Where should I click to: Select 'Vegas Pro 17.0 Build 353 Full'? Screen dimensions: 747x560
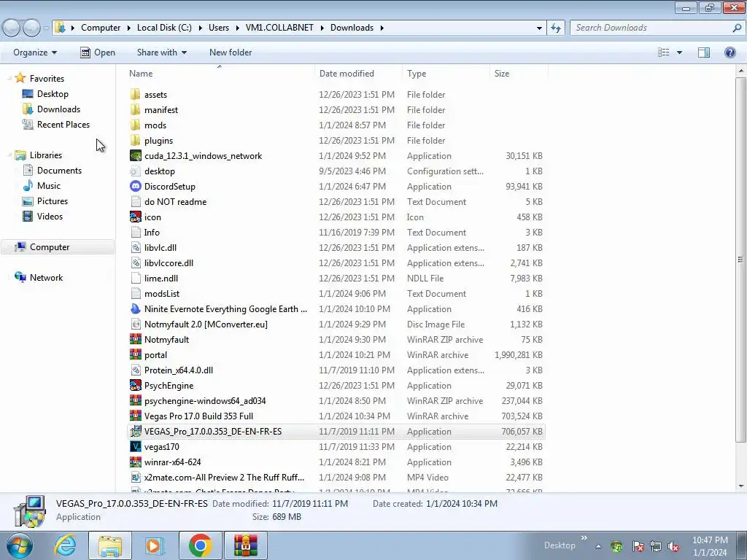[x=198, y=416]
